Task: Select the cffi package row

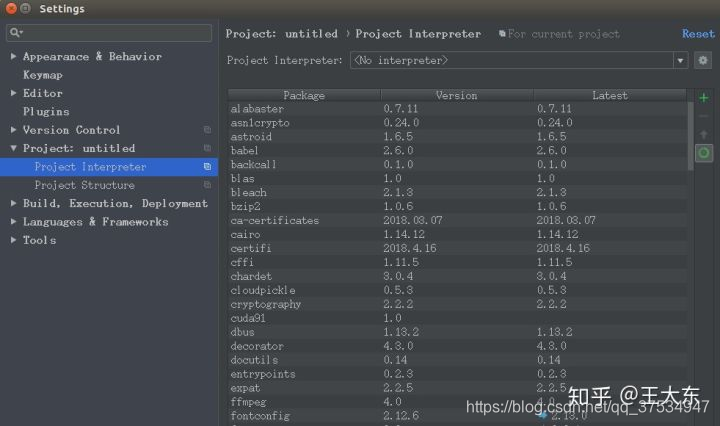Action: 457,262
